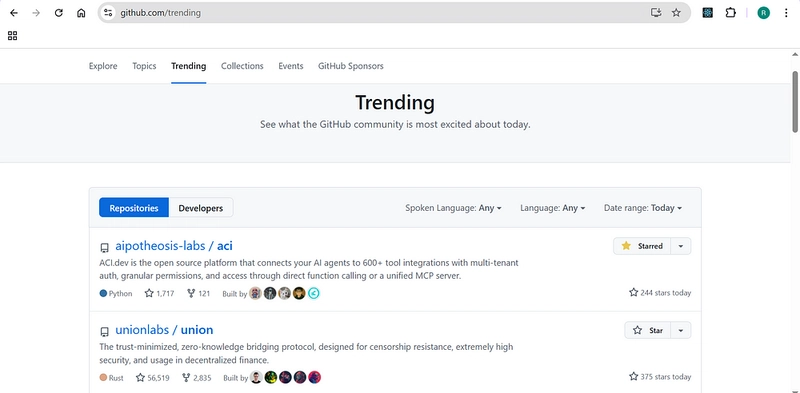800x393 pixels.
Task: Expand the Spoken Language filter dropdown
Action: [x=453, y=208]
